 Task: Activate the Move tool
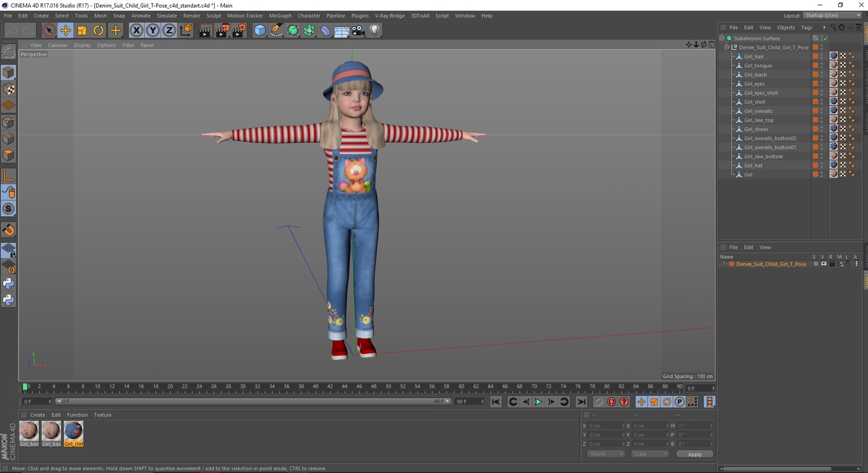(66, 30)
